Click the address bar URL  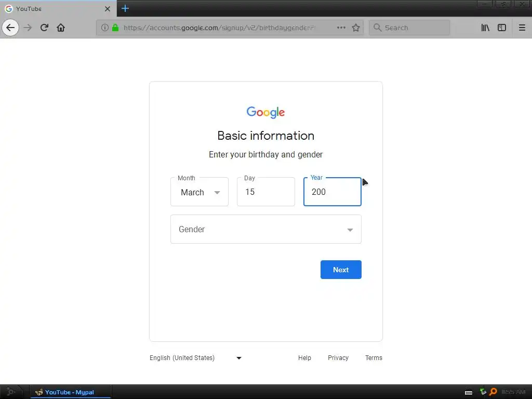coord(219,28)
